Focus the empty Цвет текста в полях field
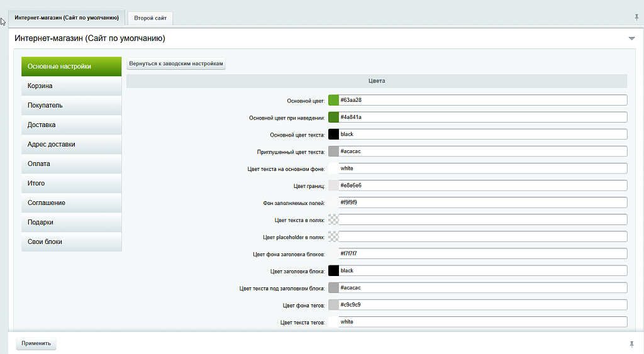 483,219
